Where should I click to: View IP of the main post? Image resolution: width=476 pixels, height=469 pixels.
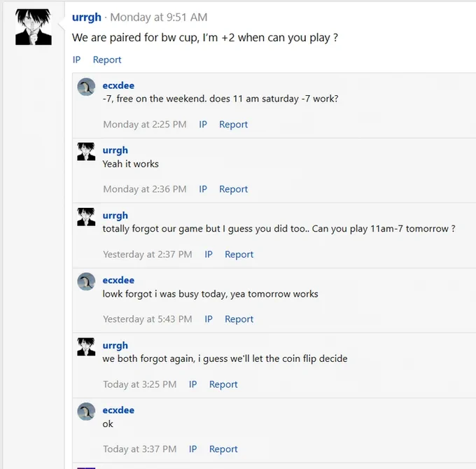[76, 59]
